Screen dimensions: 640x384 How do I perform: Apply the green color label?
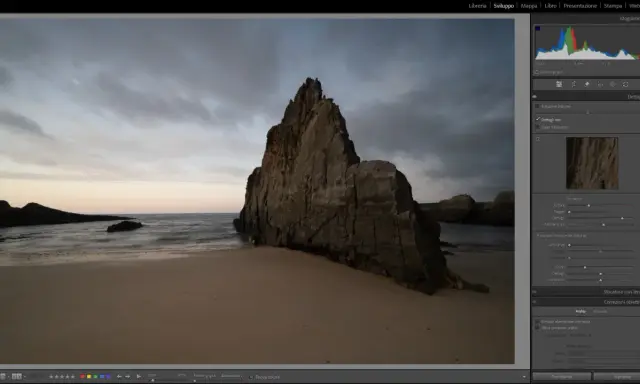(x=95, y=376)
